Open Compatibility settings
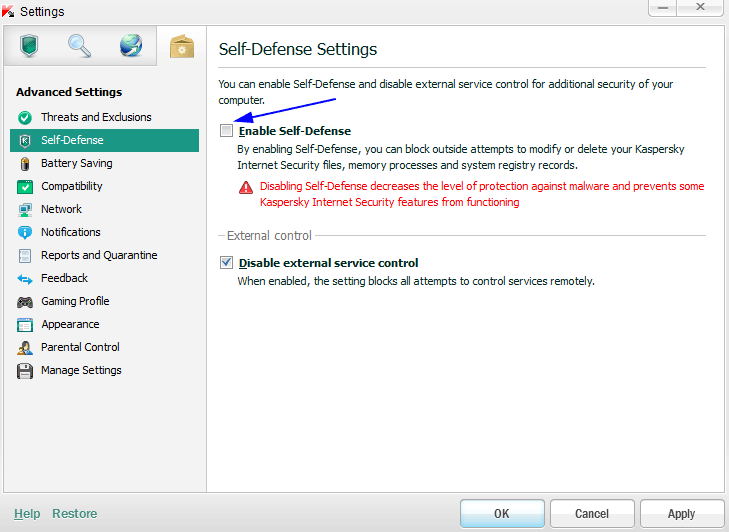 [x=72, y=186]
